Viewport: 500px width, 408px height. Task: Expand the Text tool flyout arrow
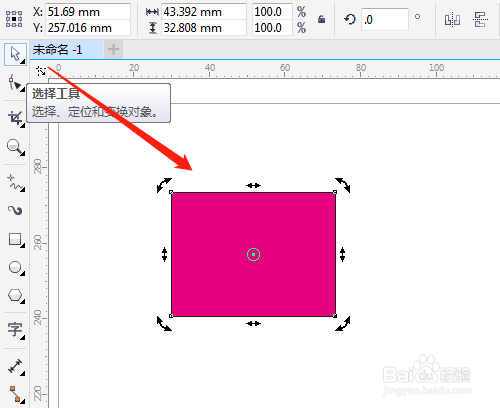(23, 338)
